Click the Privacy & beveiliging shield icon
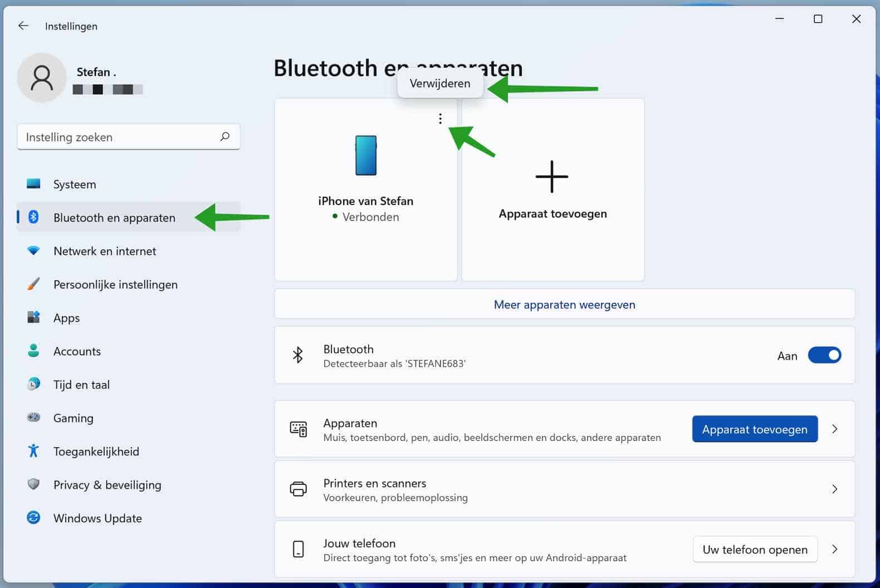Image resolution: width=880 pixels, height=588 pixels. pos(33,484)
